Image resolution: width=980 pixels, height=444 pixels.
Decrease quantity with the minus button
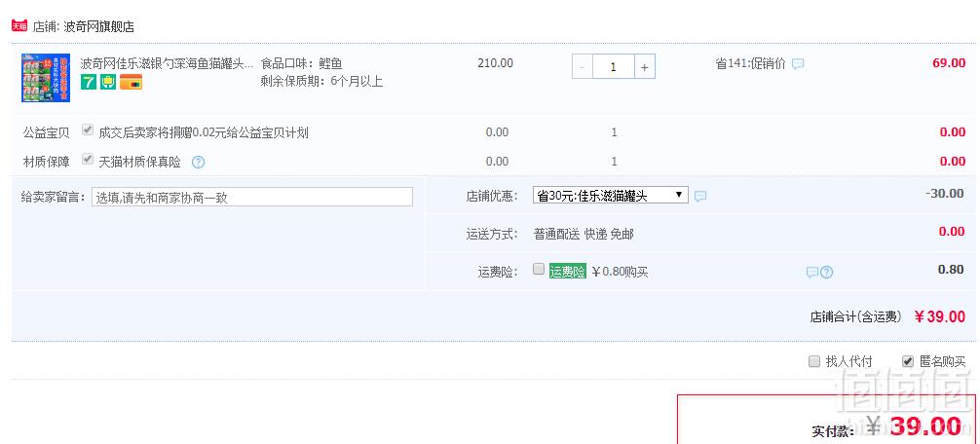583,66
